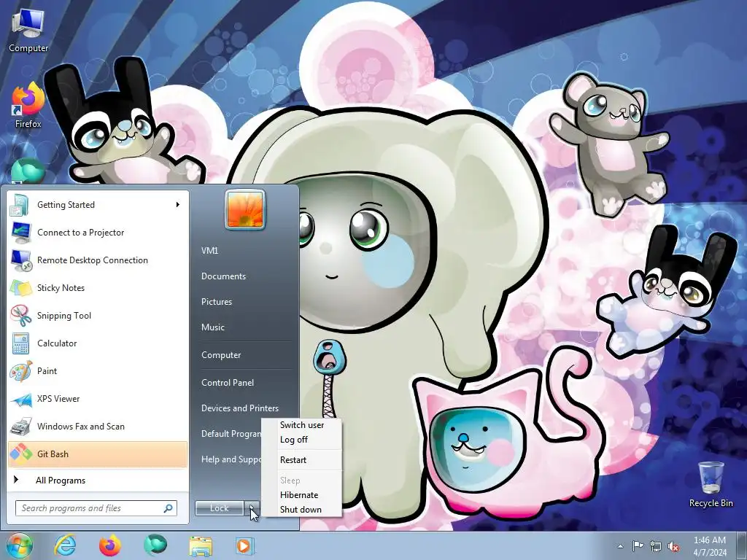
Task: Select the Computer desktop icon
Action: (28, 31)
